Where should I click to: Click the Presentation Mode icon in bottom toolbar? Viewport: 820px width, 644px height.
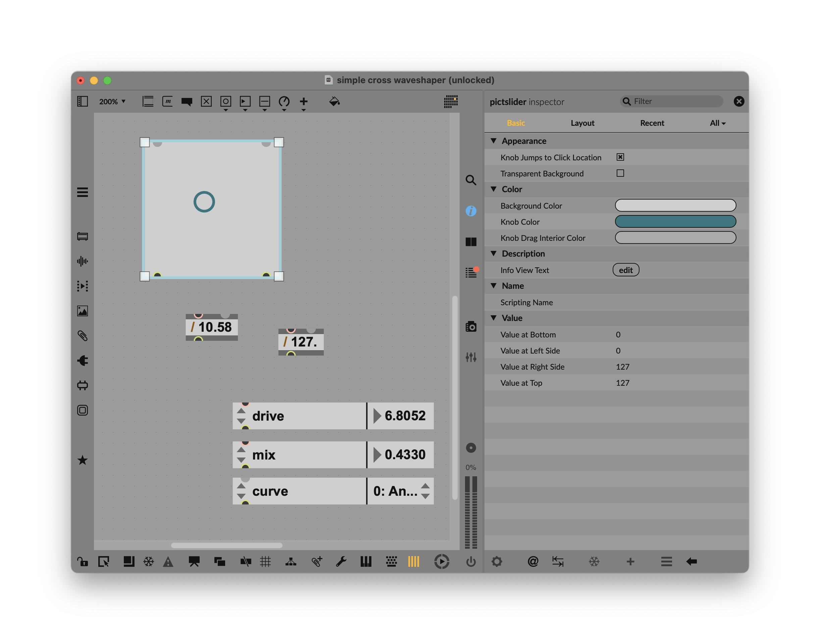(194, 561)
